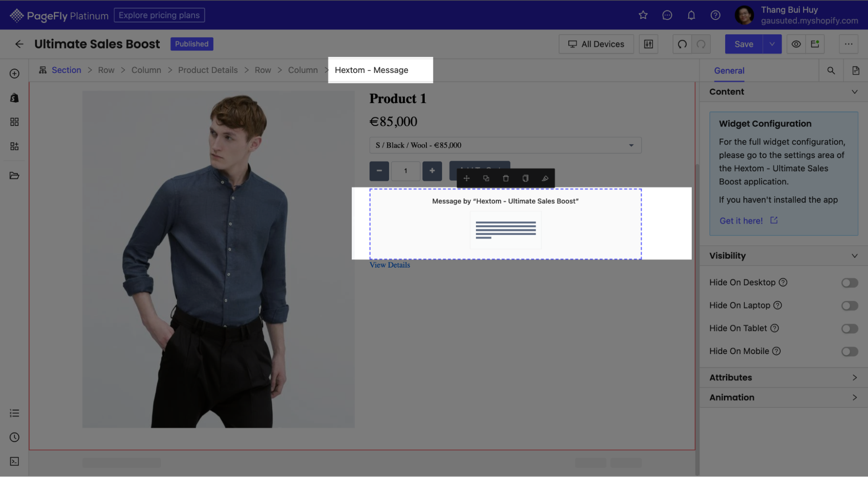This screenshot has width=868, height=477.
Task: Increase quantity with plus button
Action: pyautogui.click(x=432, y=171)
